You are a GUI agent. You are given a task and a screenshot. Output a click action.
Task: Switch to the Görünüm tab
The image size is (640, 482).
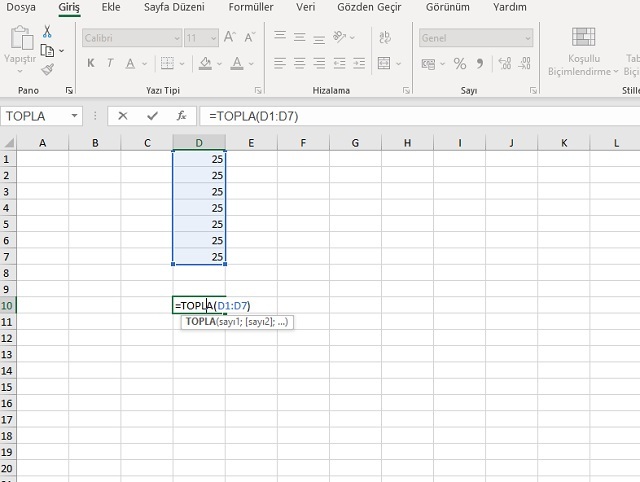click(448, 7)
